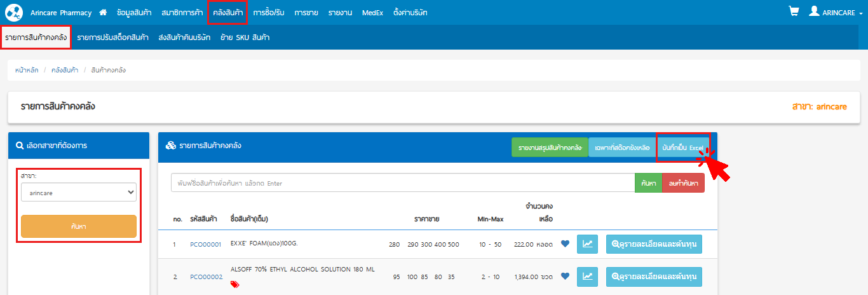
Task: Open product code PCO00001 link
Action: 205,244
